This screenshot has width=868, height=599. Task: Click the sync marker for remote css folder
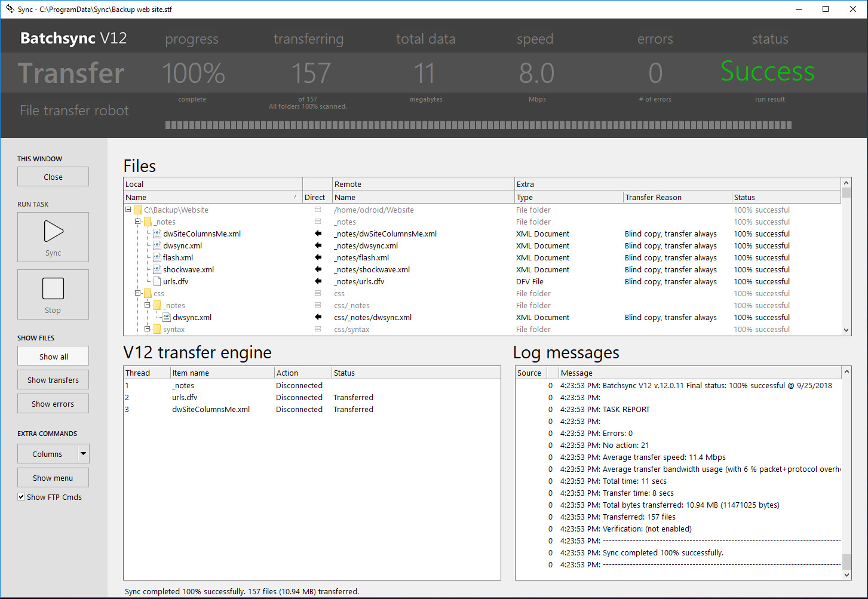318,293
